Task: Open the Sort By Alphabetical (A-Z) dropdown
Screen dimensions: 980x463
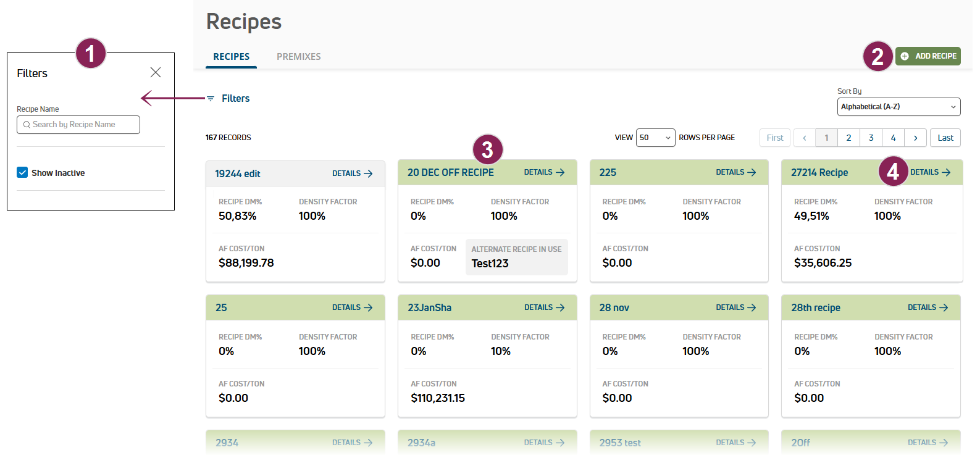Action: pos(898,107)
